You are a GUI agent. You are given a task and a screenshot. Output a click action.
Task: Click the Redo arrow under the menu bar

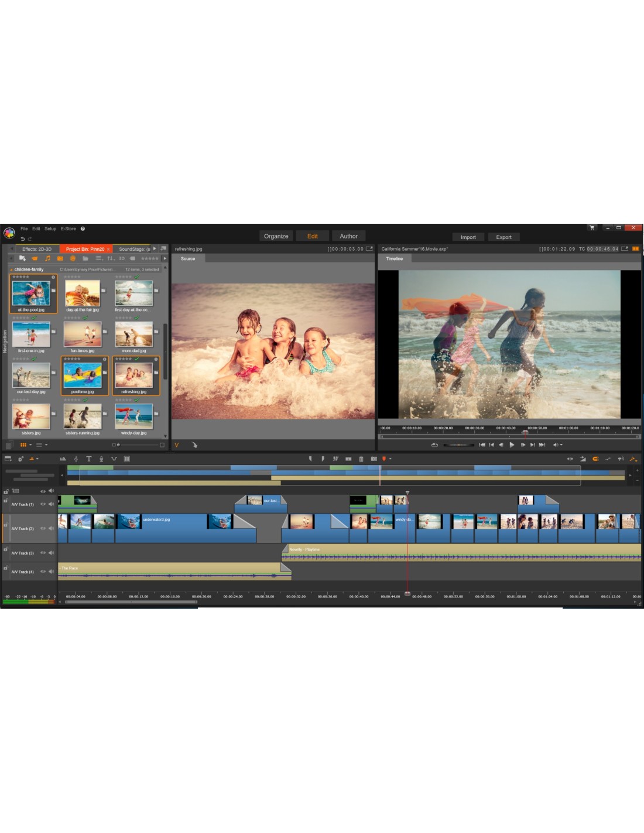coord(30,239)
